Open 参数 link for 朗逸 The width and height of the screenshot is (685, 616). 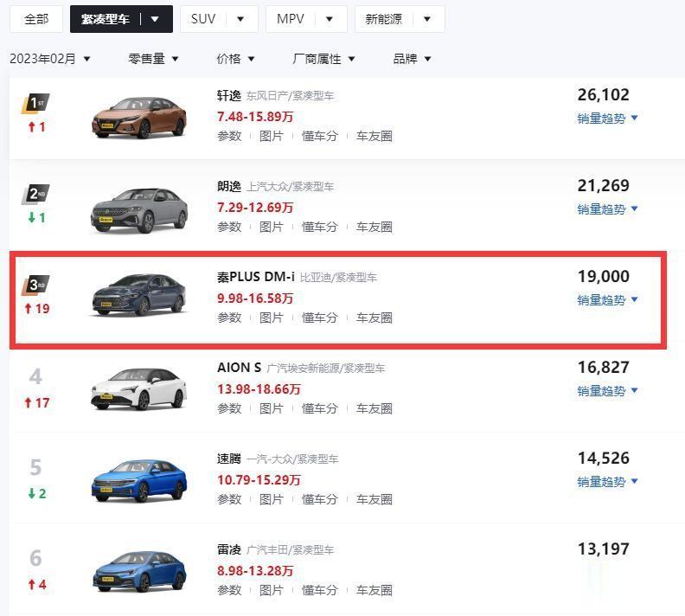tap(229, 227)
